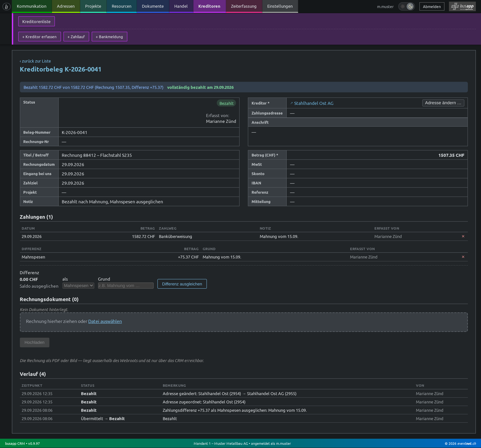Click the m.muster username
This screenshot has width=481, height=448.
click(x=385, y=7)
